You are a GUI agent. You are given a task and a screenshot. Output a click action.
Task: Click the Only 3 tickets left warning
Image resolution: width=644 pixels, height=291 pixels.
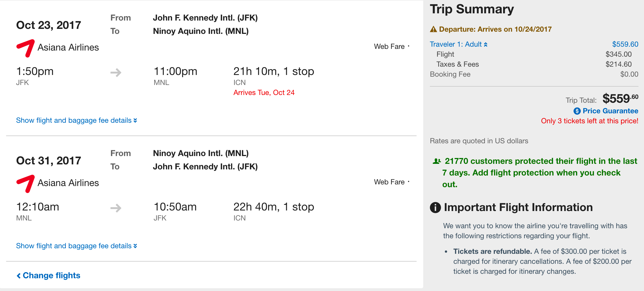[589, 121]
